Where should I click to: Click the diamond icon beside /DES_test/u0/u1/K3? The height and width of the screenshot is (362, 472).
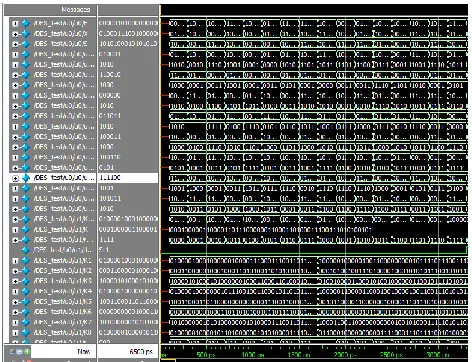(x=26, y=281)
